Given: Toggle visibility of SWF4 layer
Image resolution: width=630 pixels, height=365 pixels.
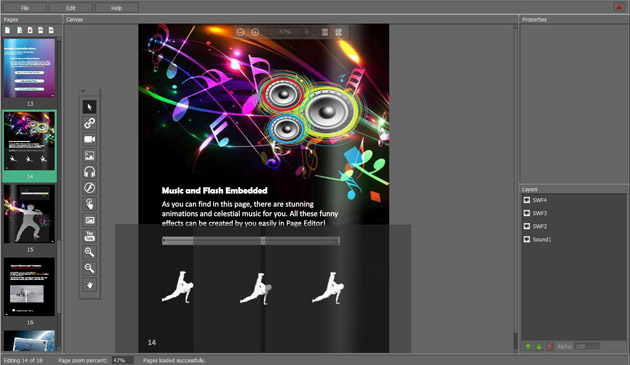Looking at the screenshot, I should [x=527, y=200].
